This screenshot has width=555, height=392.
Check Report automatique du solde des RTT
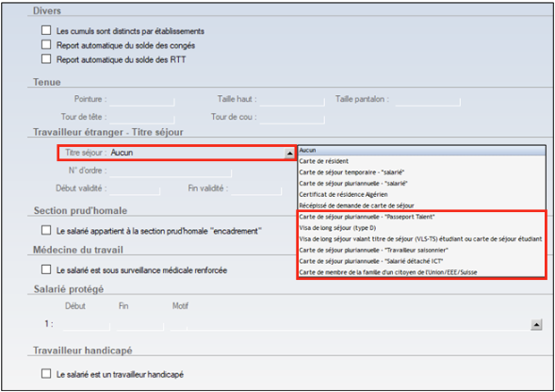46,58
